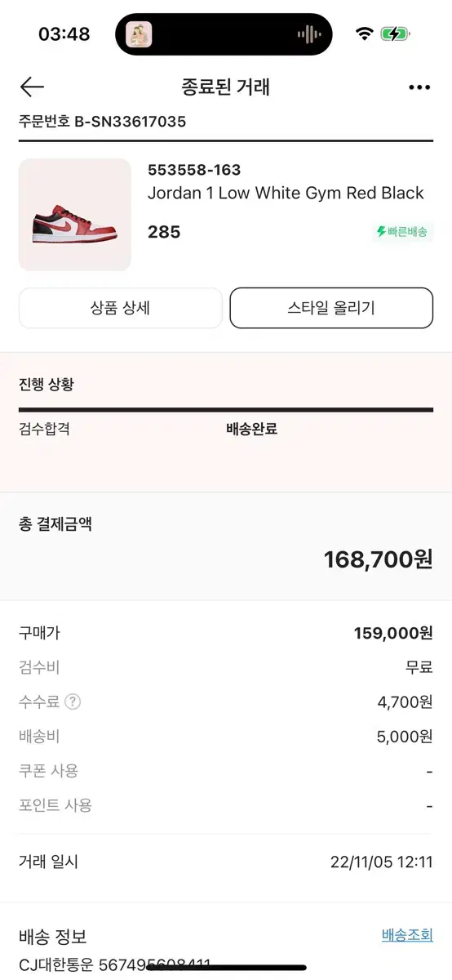Tap the 배송완료 status step
Viewport: 452px width, 980px height.
coord(251,429)
